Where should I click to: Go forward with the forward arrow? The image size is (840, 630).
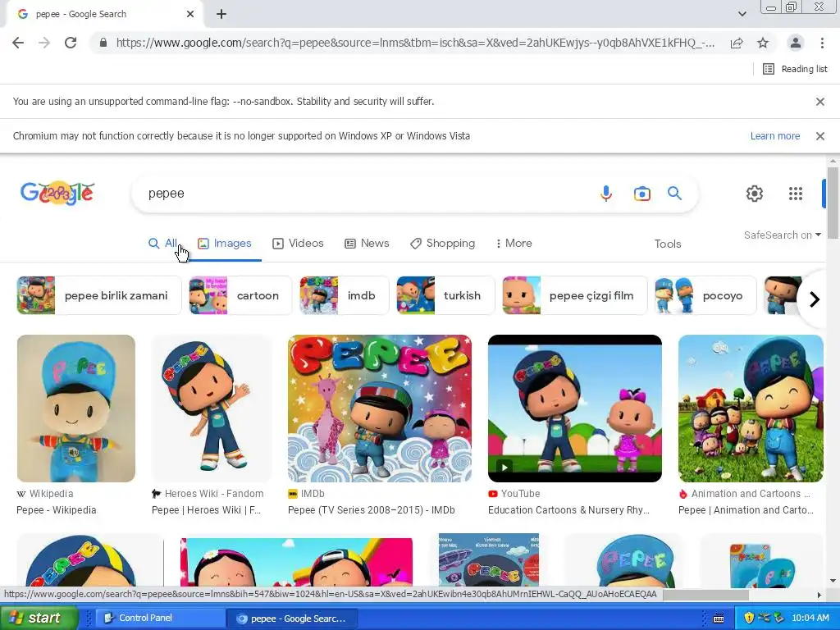[44, 43]
